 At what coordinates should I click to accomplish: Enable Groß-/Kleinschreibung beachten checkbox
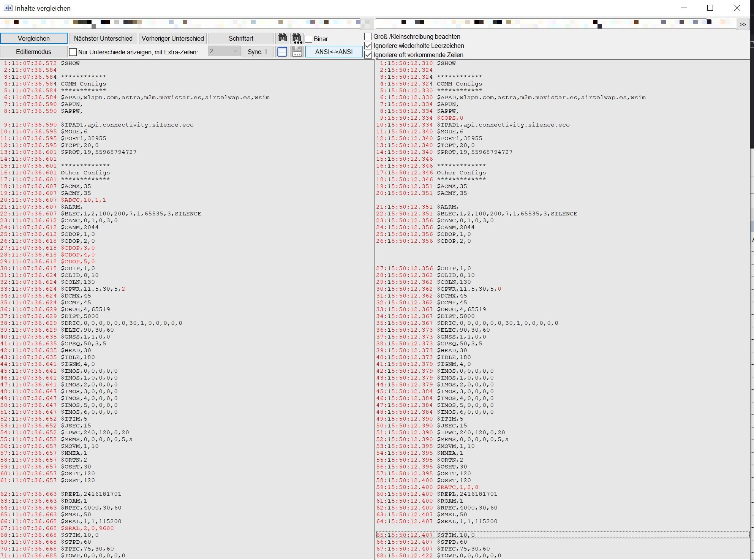368,36
